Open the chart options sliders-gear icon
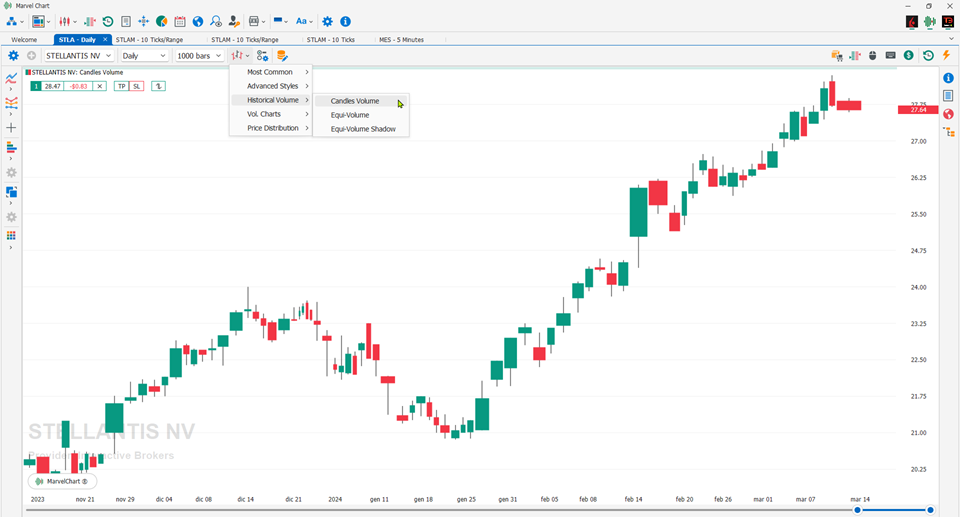Viewport: 960px width, 517px height. click(263, 56)
